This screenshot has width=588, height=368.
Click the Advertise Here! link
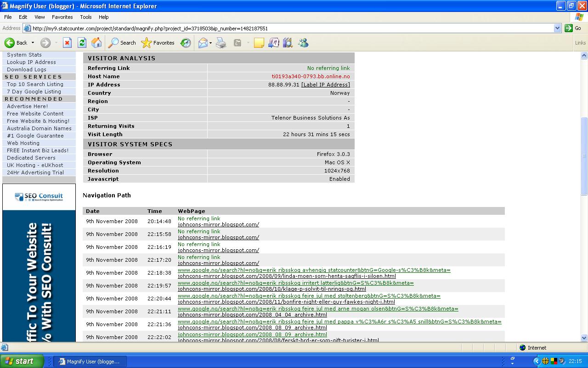pyautogui.click(x=27, y=106)
